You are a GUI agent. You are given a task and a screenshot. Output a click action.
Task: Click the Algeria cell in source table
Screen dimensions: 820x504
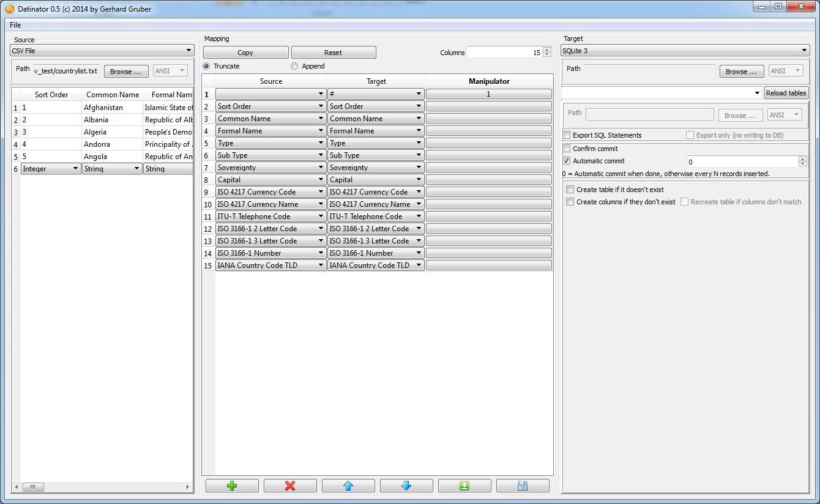coord(112,132)
